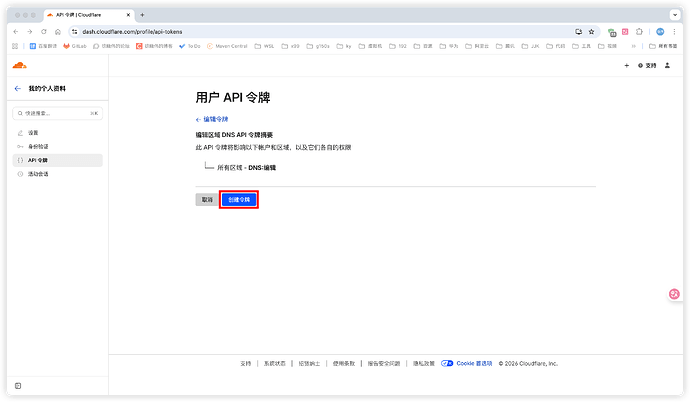Screen dimensions: 690x402
Task: Collapse sidebar using bottom-left panel icon
Action: coord(18,385)
